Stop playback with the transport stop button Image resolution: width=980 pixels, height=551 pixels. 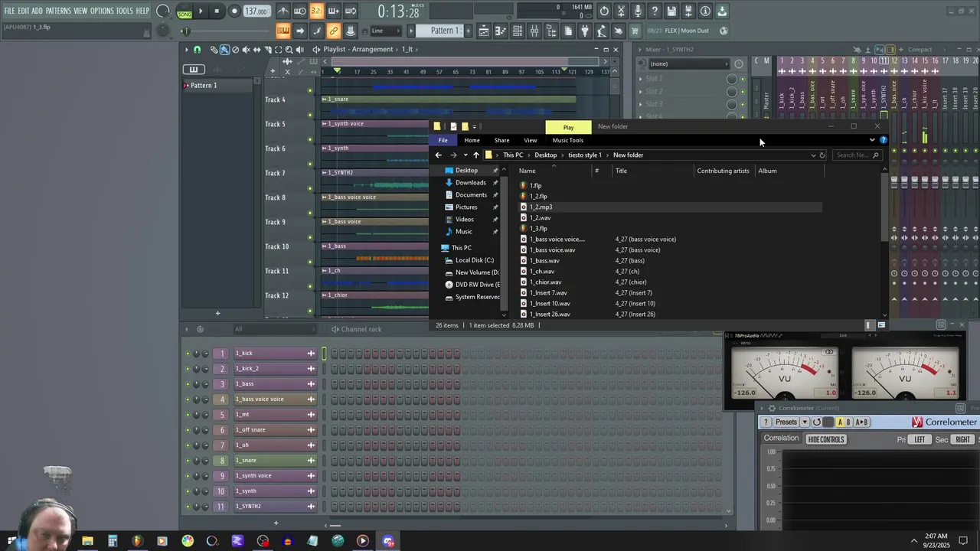217,11
